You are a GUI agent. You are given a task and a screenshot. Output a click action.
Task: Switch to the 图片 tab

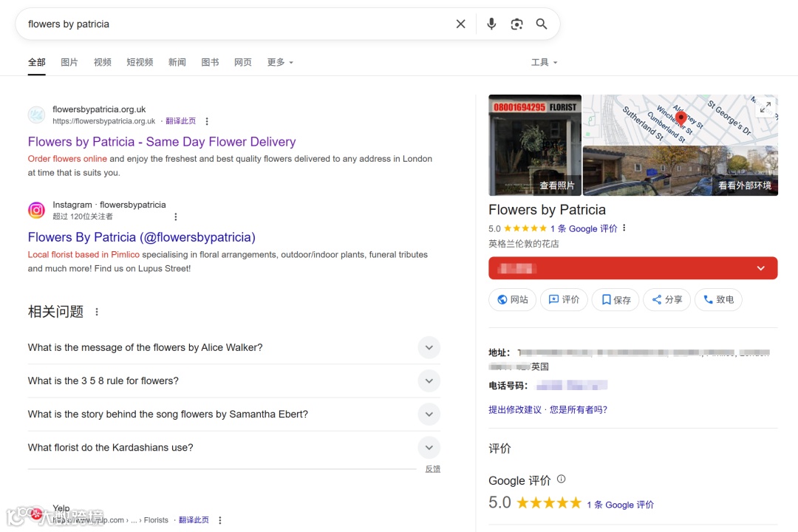69,62
